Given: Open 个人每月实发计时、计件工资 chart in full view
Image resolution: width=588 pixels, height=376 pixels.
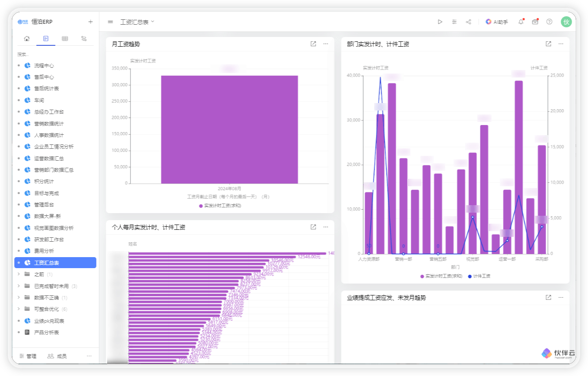Looking at the screenshot, I should [x=313, y=227].
